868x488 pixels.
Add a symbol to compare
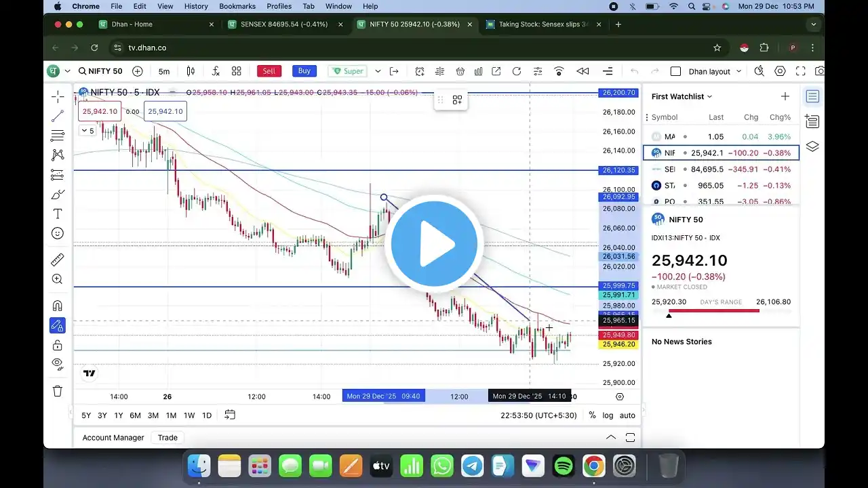coord(138,71)
